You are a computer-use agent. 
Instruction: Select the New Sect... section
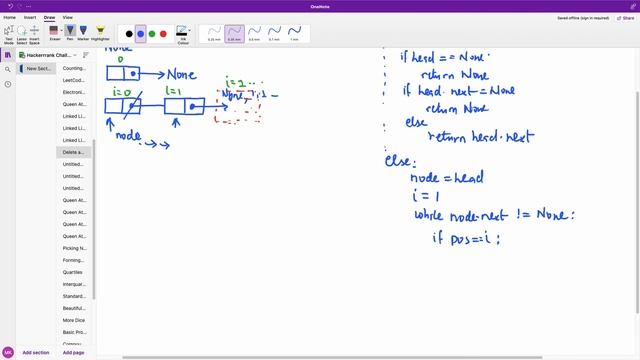(x=36, y=69)
